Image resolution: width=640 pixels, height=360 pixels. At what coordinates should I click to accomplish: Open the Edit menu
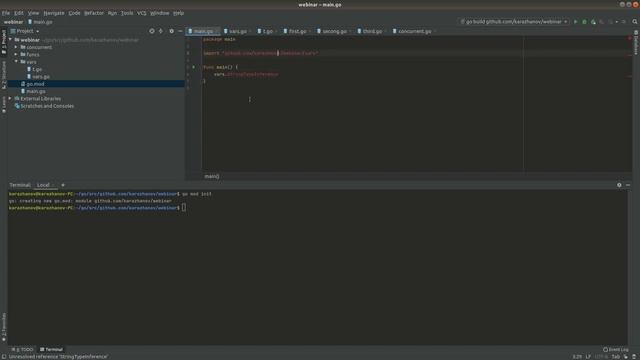(x=19, y=13)
